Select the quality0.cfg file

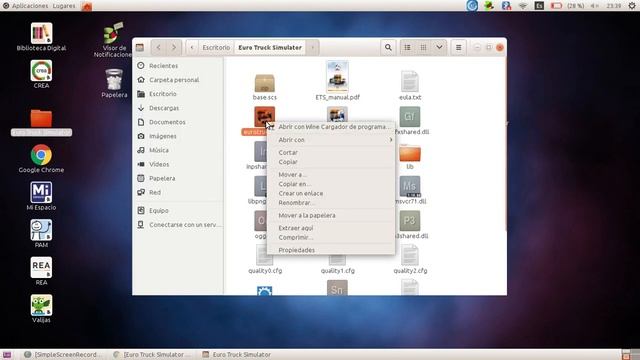[264, 260]
